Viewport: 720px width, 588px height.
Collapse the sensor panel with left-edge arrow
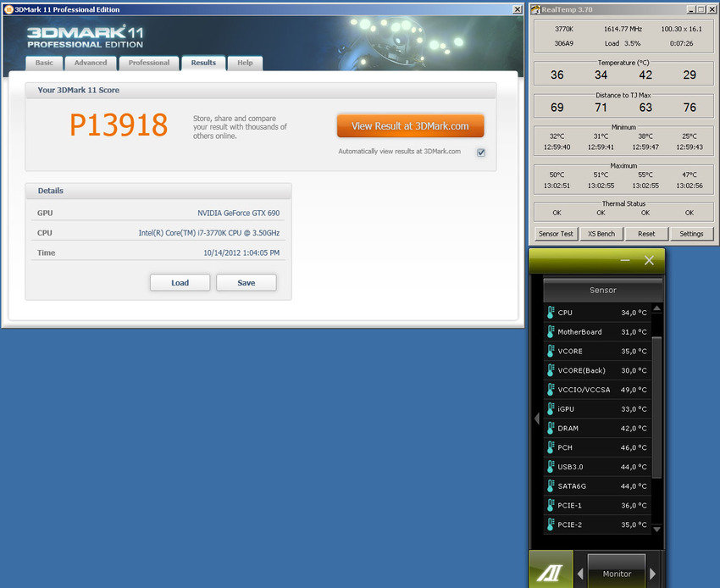click(x=537, y=419)
